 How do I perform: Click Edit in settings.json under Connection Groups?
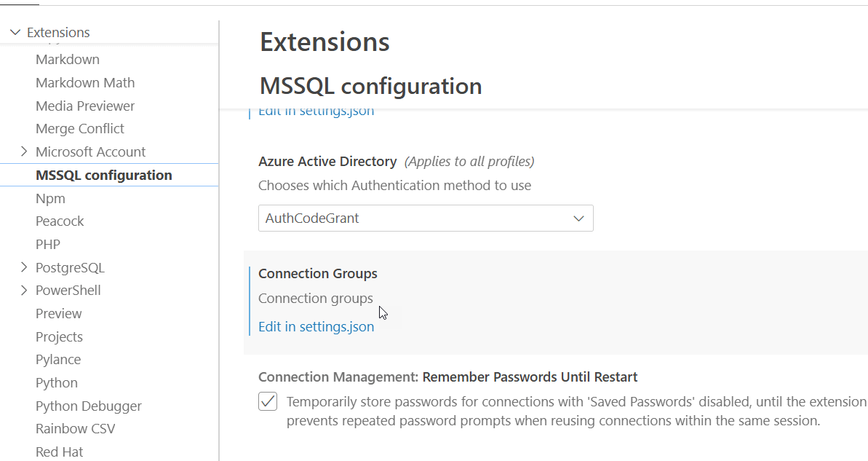tap(316, 326)
